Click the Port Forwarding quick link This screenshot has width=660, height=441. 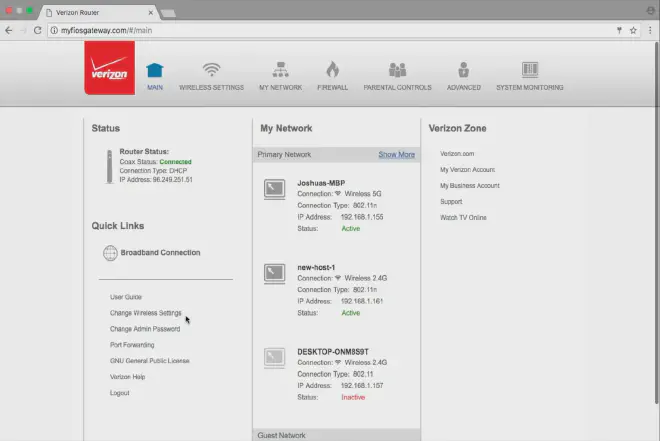(x=132, y=345)
